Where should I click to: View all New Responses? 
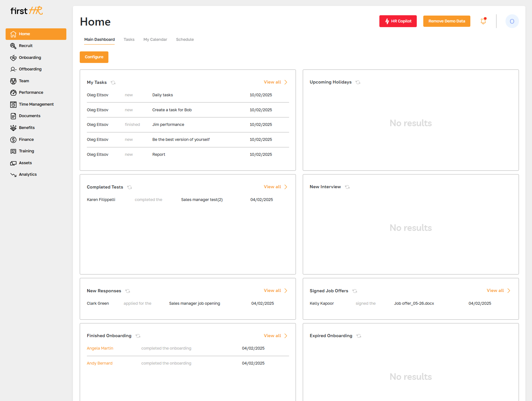click(x=272, y=291)
